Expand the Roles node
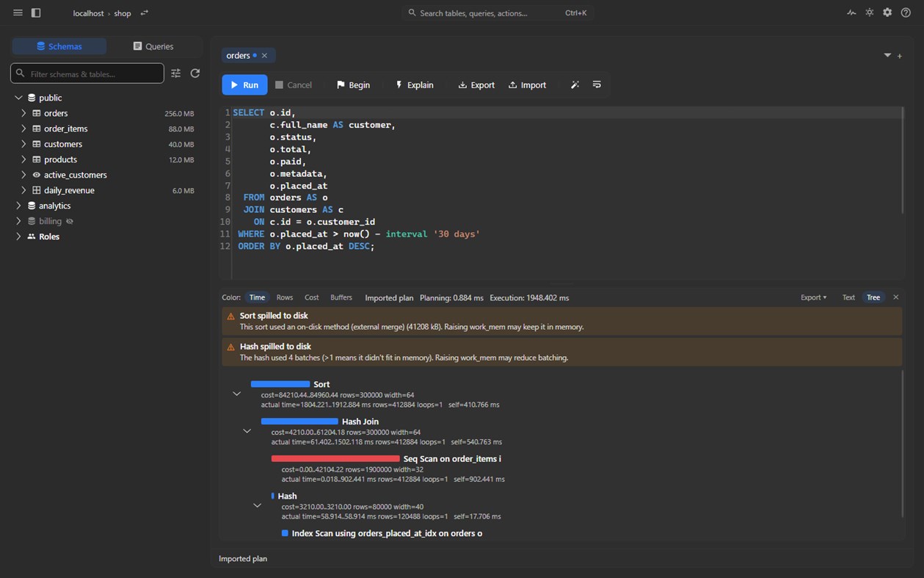The image size is (924, 578). click(18, 236)
